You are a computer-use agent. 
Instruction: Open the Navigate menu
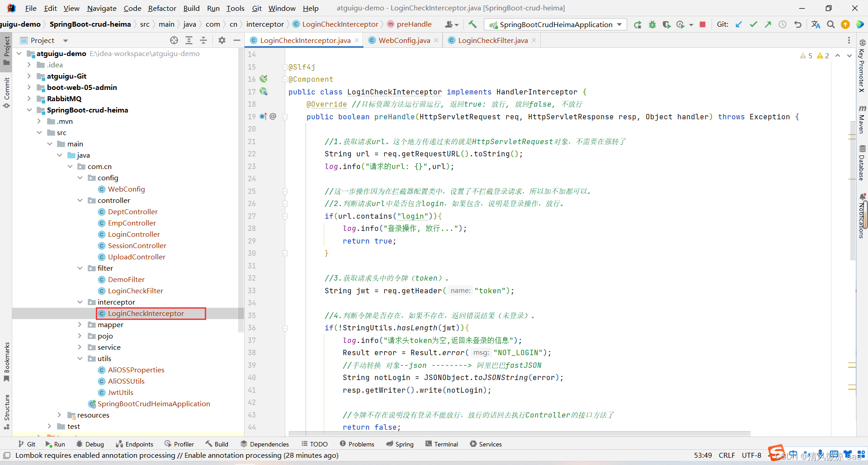(102, 8)
